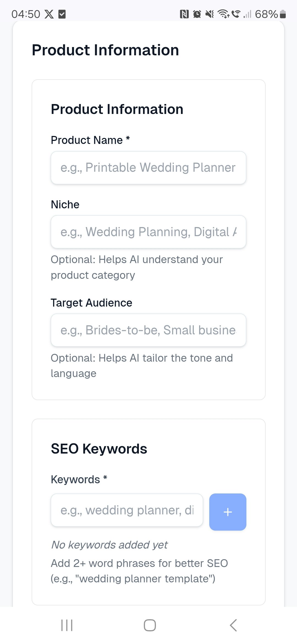Tap the muted sound status icon
This screenshot has height=644, width=297.
click(x=210, y=14)
